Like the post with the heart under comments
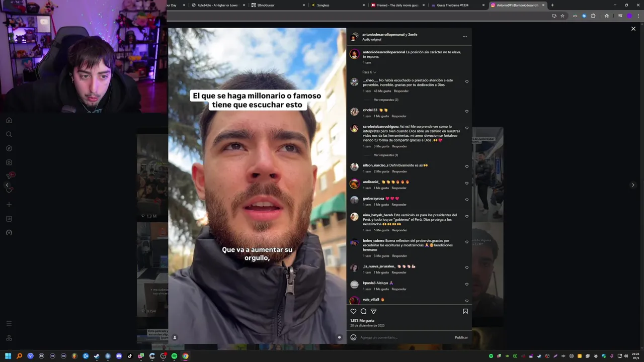The height and width of the screenshot is (362, 644). coord(353,311)
